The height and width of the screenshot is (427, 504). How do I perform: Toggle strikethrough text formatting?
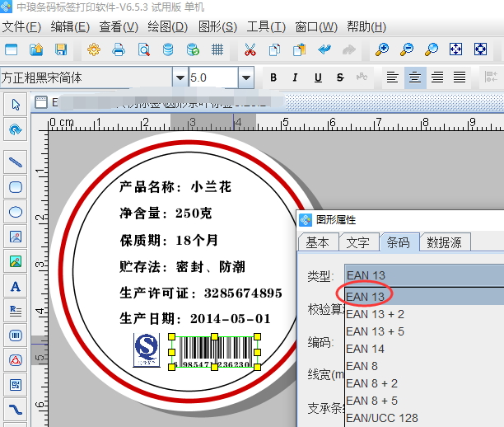340,77
